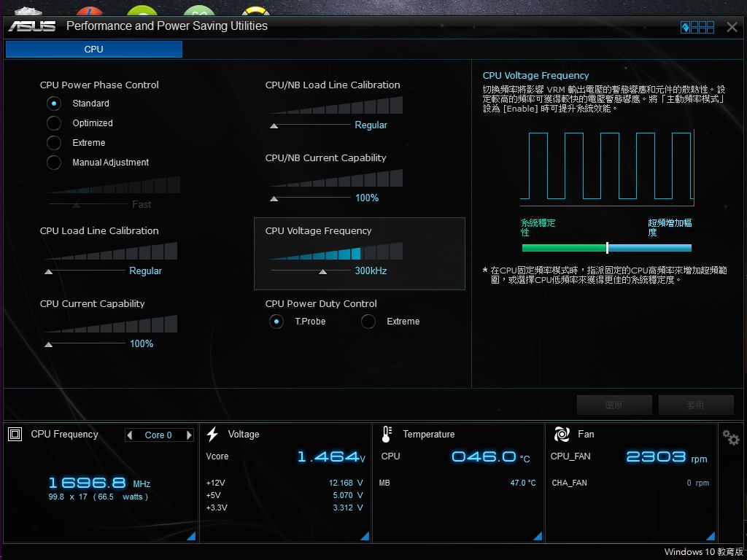
Task: Open the utility menu grid icon
Action: point(697,27)
